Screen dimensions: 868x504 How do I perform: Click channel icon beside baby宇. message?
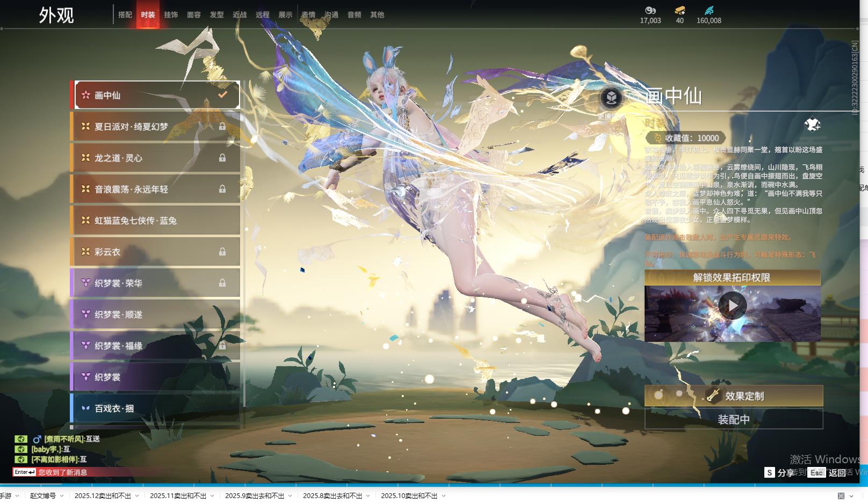point(21,449)
